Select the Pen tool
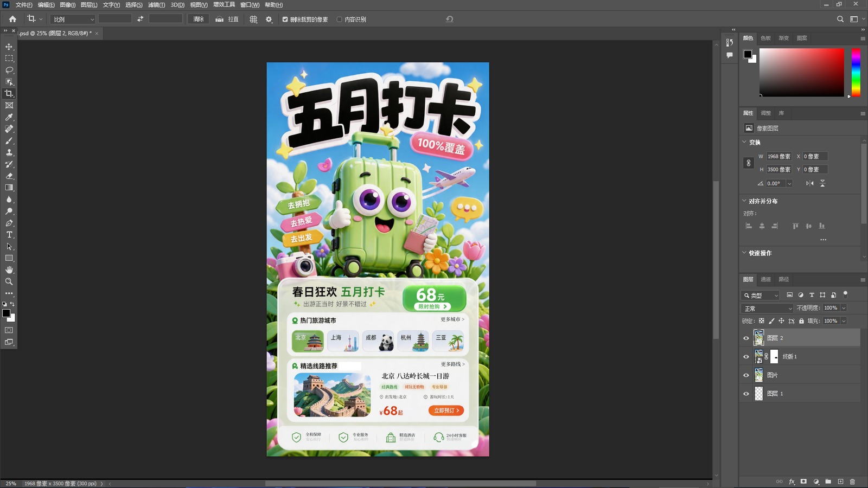 9,223
